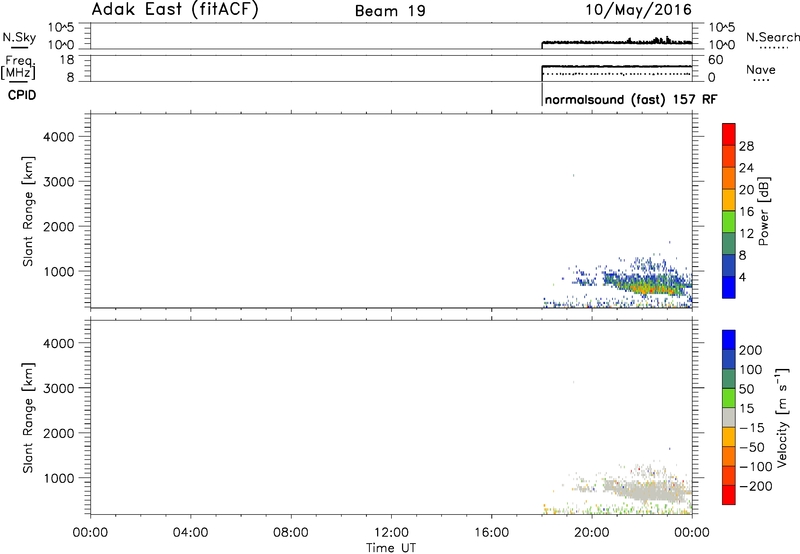
Task: Select "1000" tick on Velocity panel axis
Action: tap(58, 478)
